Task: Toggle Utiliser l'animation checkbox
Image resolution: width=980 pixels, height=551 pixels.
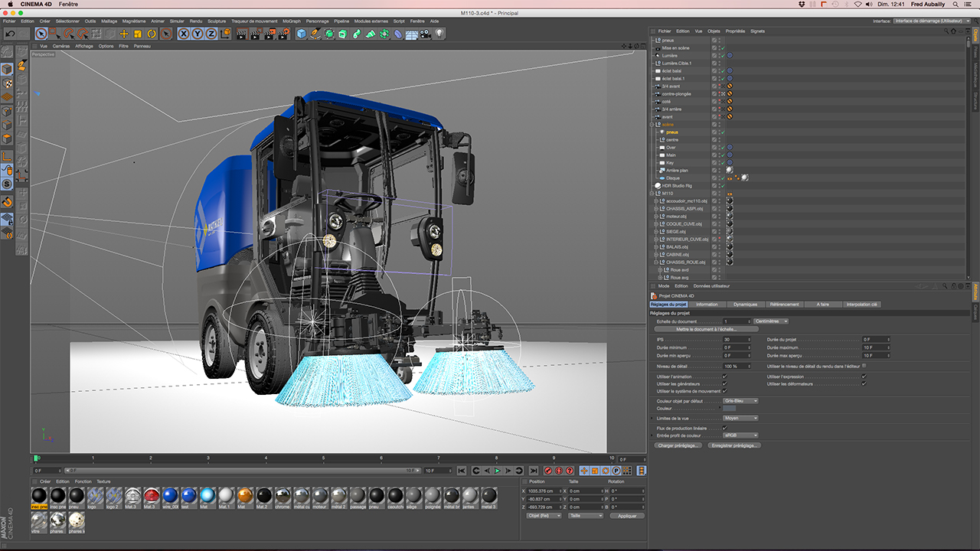Action: [724, 377]
